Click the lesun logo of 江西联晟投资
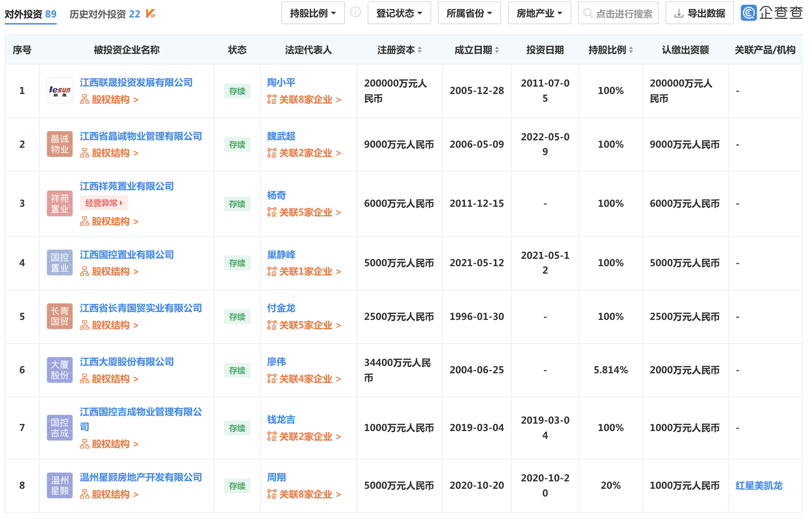 pyautogui.click(x=60, y=91)
